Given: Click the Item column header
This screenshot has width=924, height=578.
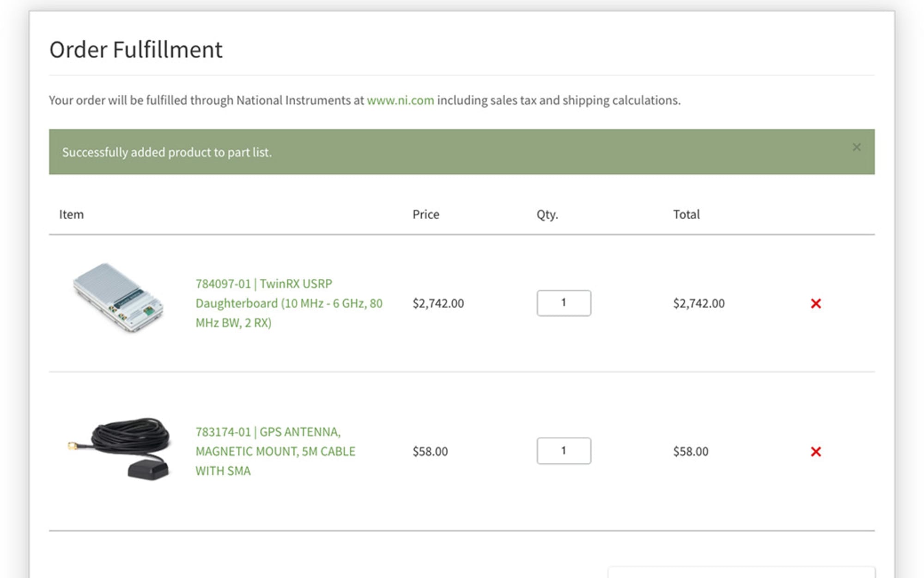Looking at the screenshot, I should click(71, 214).
